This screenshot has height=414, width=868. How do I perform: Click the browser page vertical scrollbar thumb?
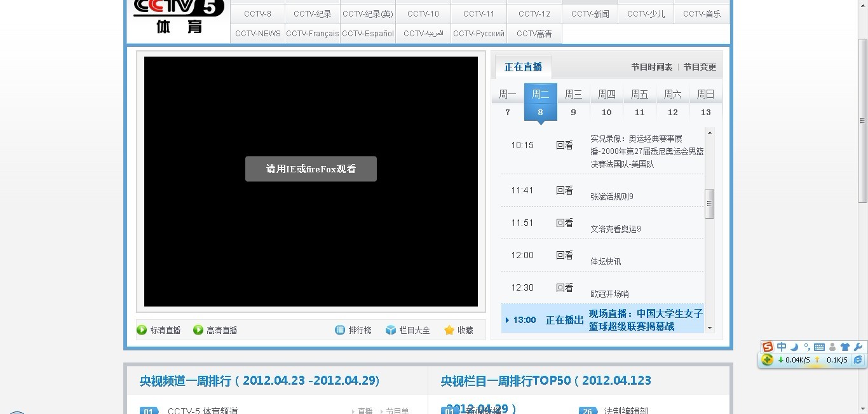(862, 121)
